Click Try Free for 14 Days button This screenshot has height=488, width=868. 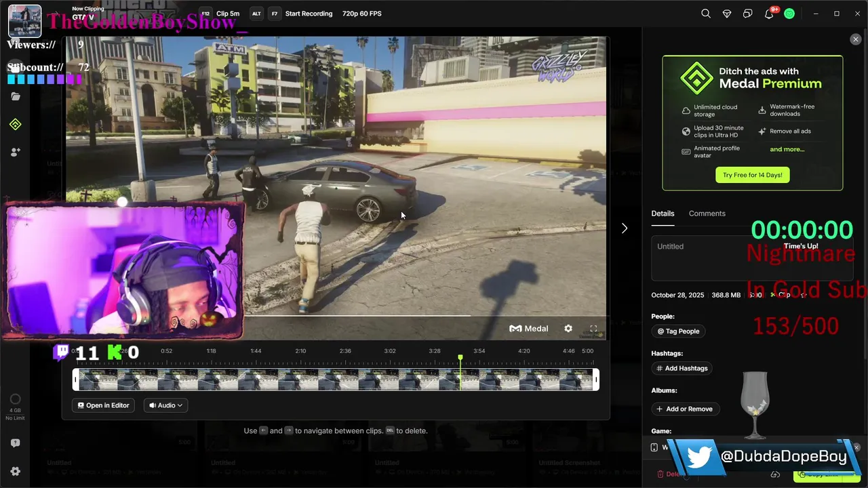[752, 175]
